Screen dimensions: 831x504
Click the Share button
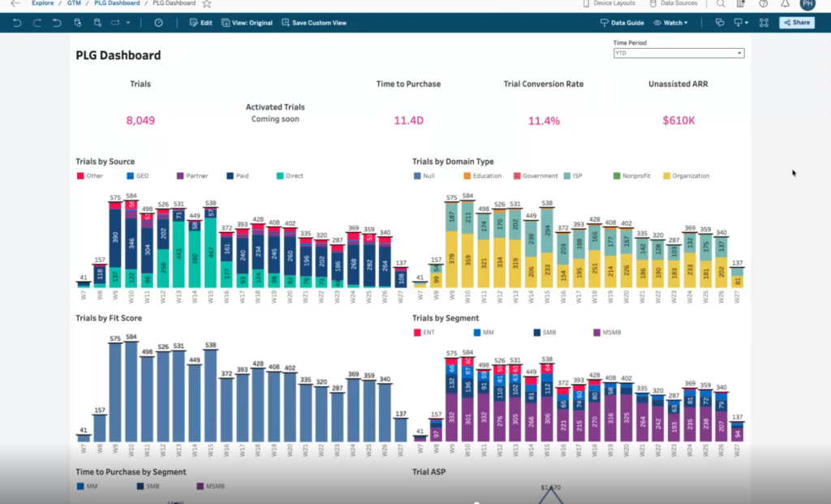797,23
